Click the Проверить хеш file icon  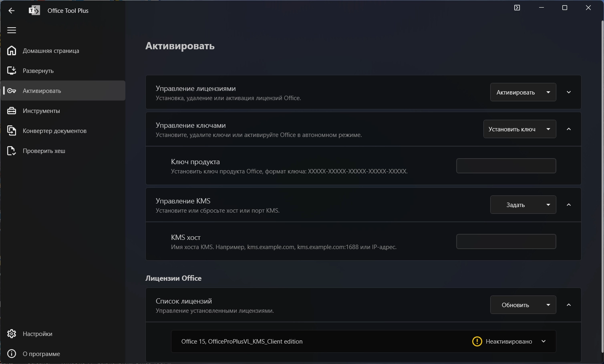coord(12,151)
